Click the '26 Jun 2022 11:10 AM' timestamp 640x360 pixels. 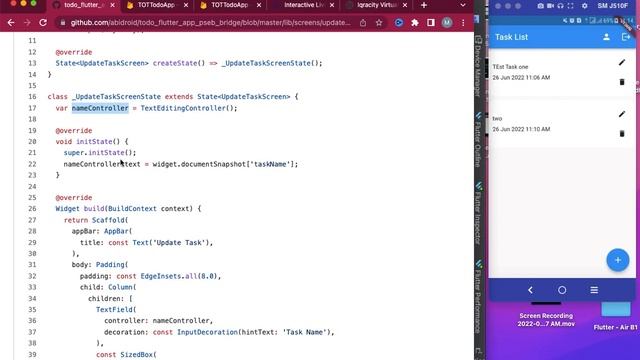[521, 129]
